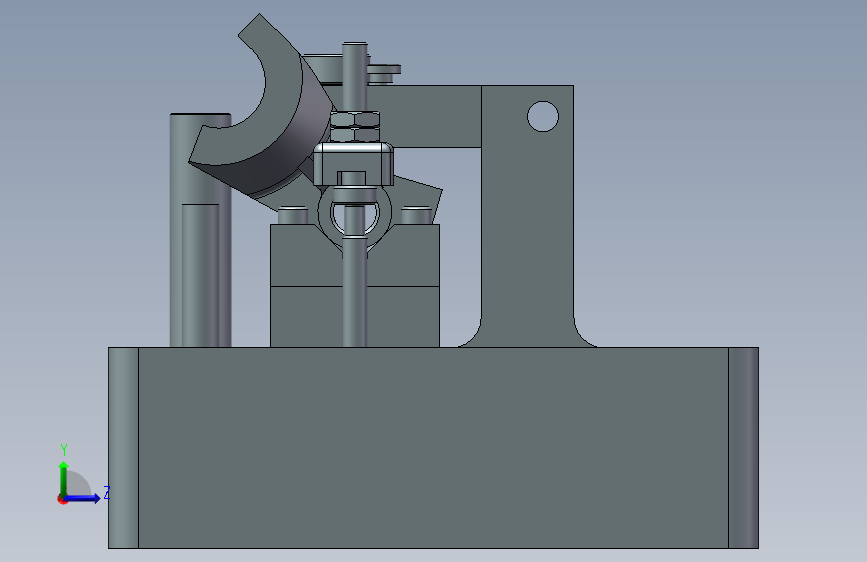Select the stacked hex nuts on the rod
867x562 pixels.
point(355,127)
